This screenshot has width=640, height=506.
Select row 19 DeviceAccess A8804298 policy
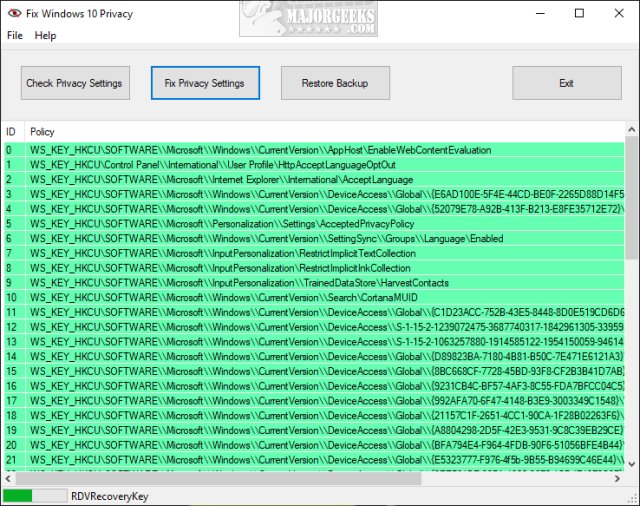pyautogui.click(x=314, y=430)
